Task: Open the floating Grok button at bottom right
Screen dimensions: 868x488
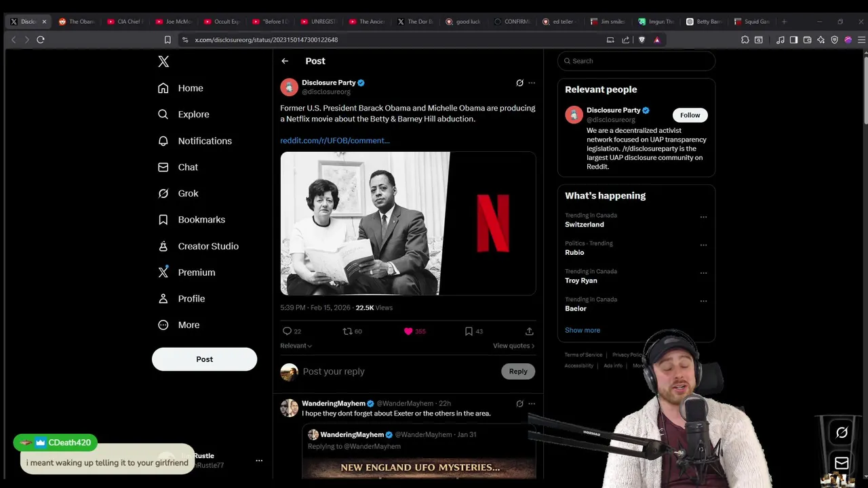Action: [842, 432]
